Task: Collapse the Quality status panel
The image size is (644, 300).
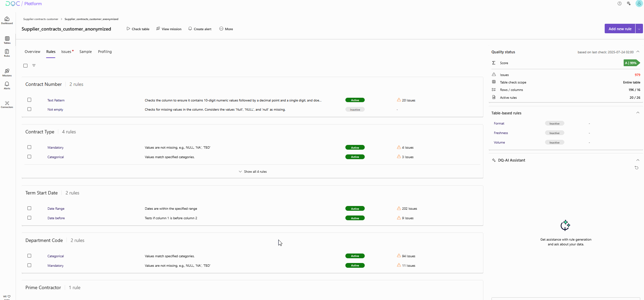Action: click(638, 52)
